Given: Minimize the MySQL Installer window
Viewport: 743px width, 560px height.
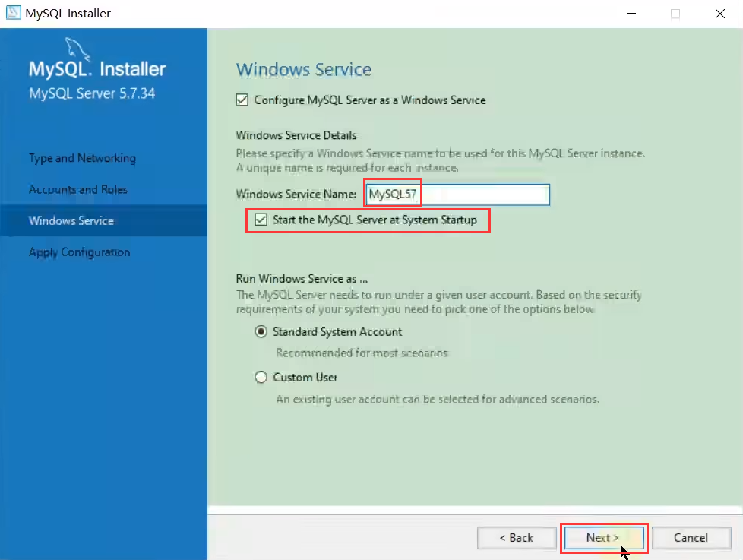Looking at the screenshot, I should 631,13.
